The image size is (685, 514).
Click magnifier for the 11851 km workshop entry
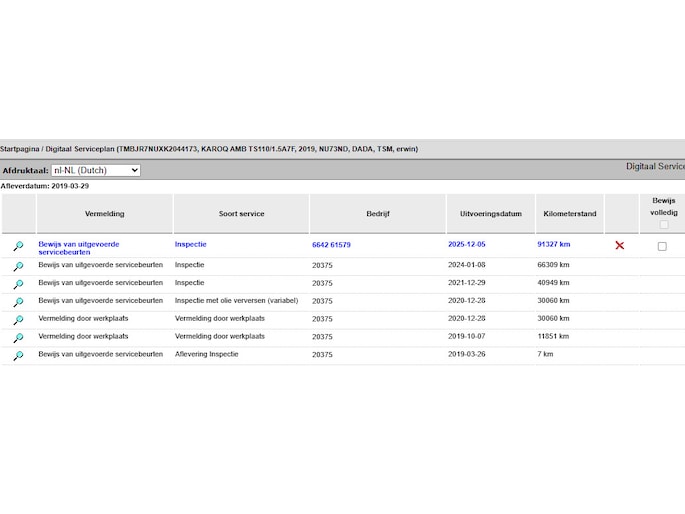(18, 338)
